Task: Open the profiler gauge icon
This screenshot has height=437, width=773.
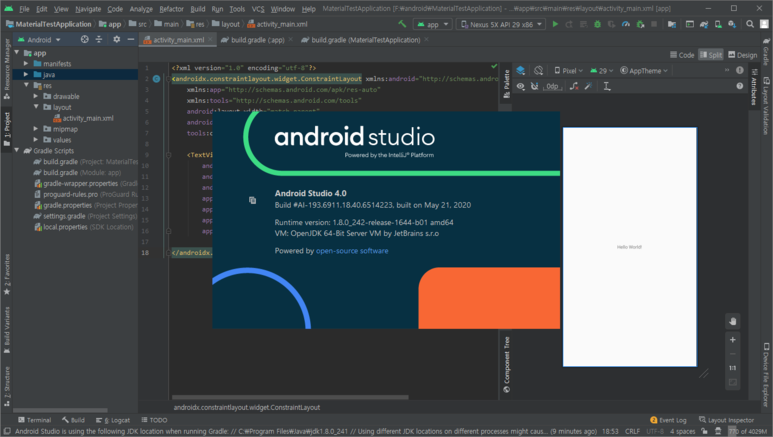Action: [626, 24]
